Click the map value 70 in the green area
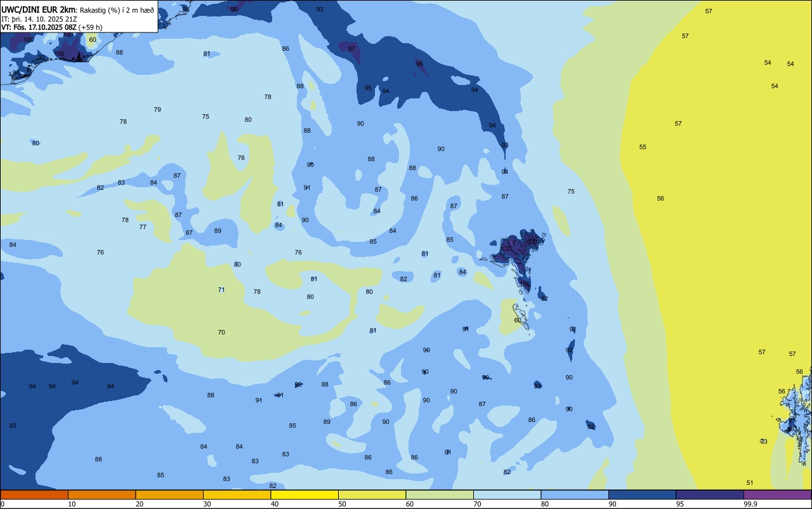Image resolution: width=812 pixels, height=509 pixels. (221, 333)
